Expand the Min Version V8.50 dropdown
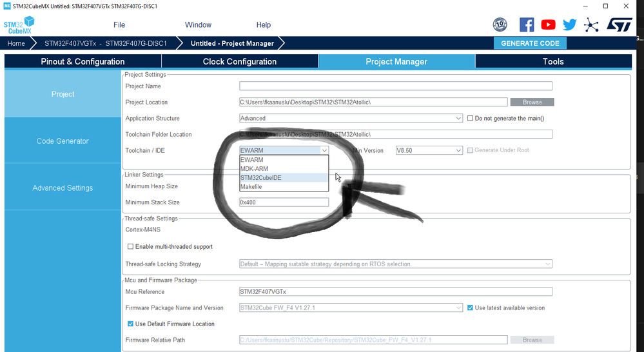 [429, 150]
